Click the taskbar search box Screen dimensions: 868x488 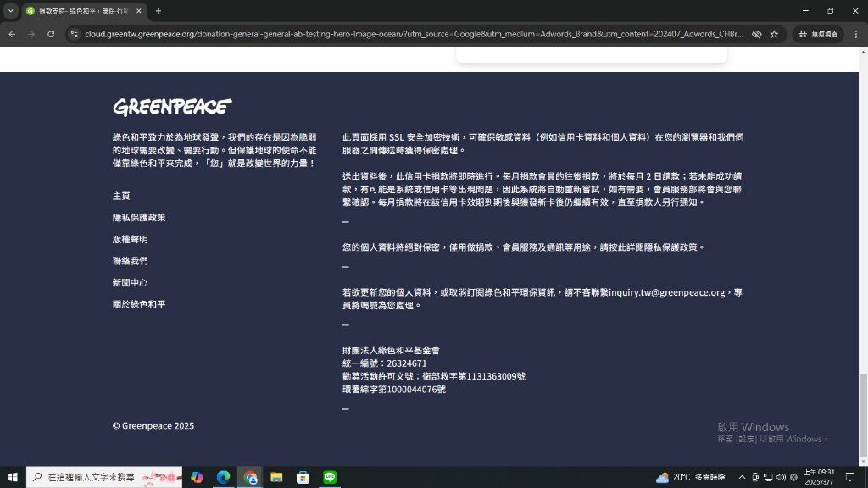pyautogui.click(x=104, y=477)
